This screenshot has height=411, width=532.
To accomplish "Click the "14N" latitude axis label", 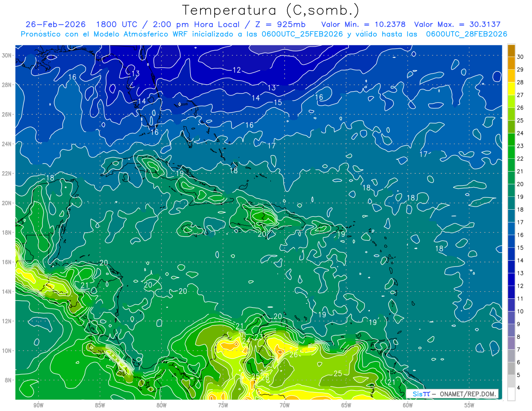I will (7, 292).
